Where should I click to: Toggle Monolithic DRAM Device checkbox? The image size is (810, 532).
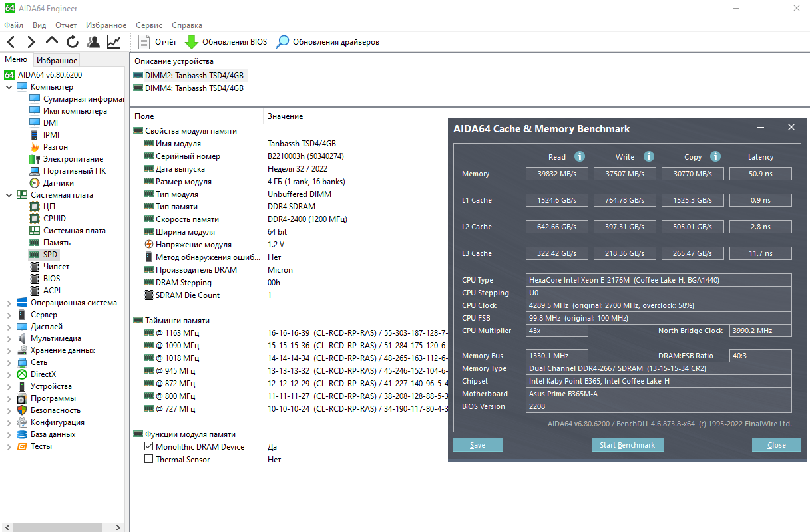click(x=149, y=447)
